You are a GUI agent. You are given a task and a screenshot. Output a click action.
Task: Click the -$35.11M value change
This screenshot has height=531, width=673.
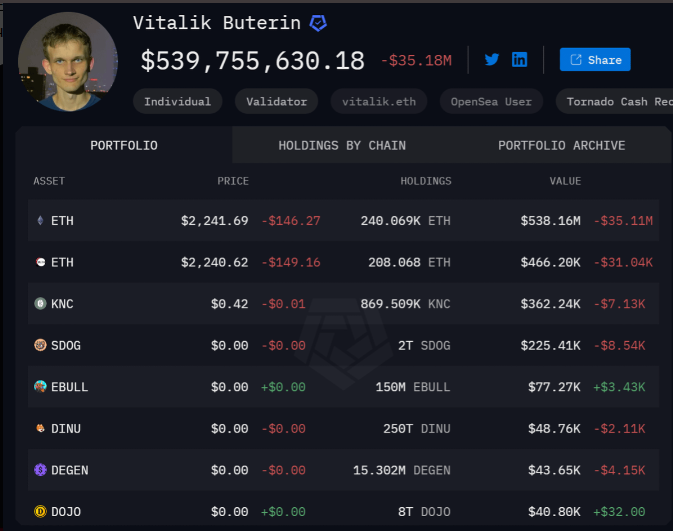point(623,221)
